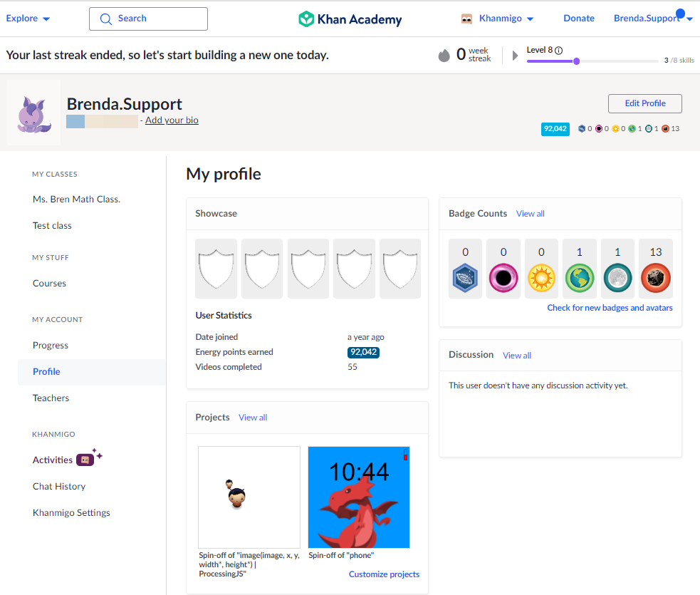Click into the Search field
The width and height of the screenshot is (700, 595).
(148, 19)
